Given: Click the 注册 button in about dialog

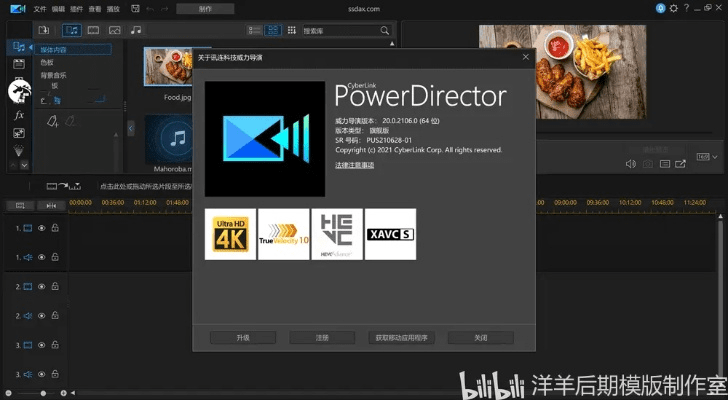Looking at the screenshot, I should coord(322,337).
